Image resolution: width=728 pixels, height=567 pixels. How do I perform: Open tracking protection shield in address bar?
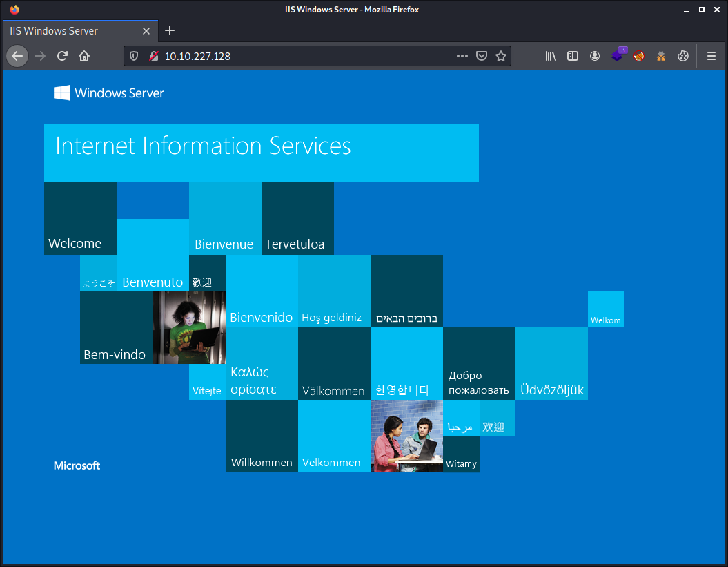134,56
